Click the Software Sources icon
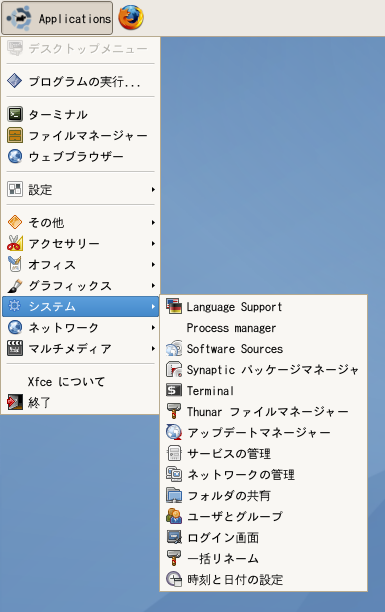 (174, 349)
